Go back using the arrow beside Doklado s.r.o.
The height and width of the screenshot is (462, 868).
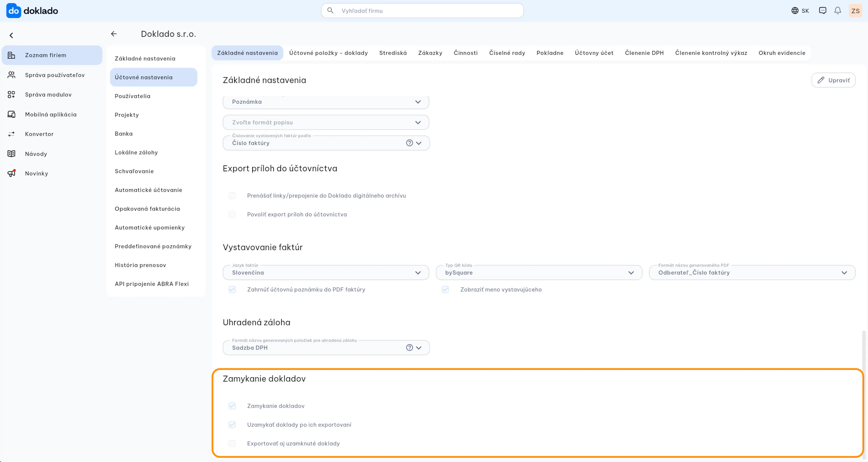pos(114,34)
